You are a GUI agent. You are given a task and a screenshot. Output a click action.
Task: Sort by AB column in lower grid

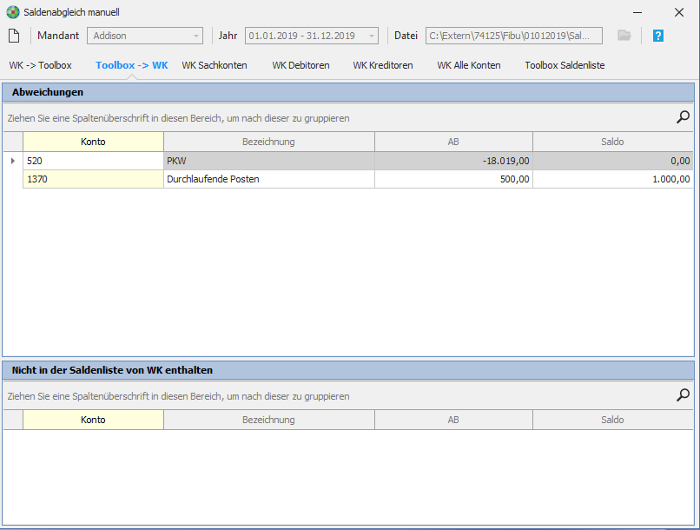[454, 420]
